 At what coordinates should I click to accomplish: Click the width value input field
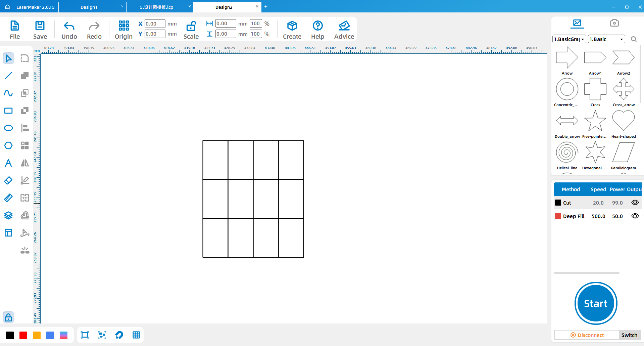(226, 24)
